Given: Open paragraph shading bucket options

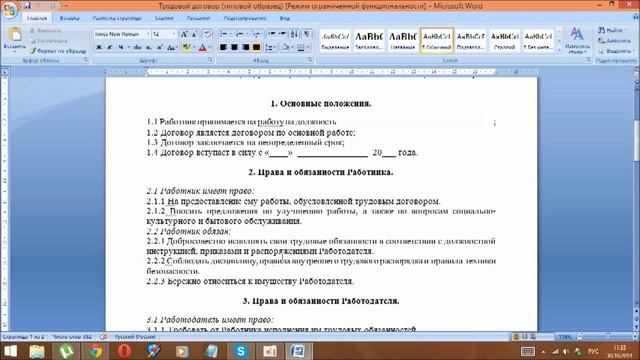Looking at the screenshot, I should (x=287, y=48).
